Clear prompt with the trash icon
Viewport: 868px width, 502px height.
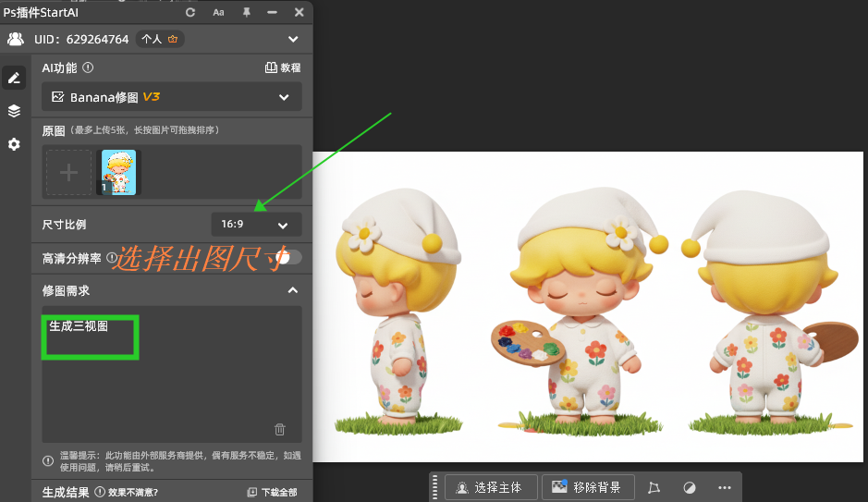coord(279,429)
